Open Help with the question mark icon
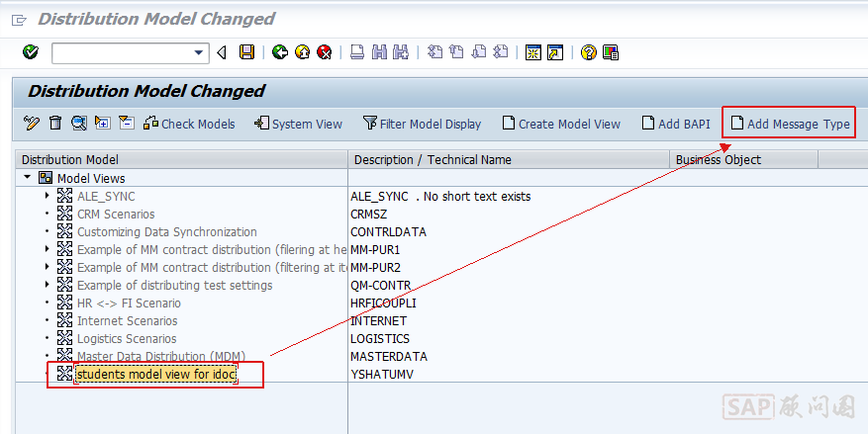This screenshot has height=434, width=868. pyautogui.click(x=589, y=52)
